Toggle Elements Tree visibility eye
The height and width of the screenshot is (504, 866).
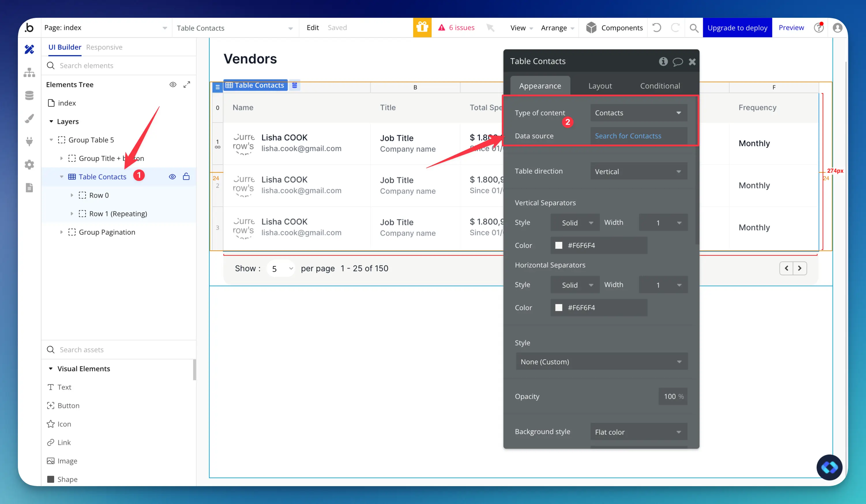173,84
